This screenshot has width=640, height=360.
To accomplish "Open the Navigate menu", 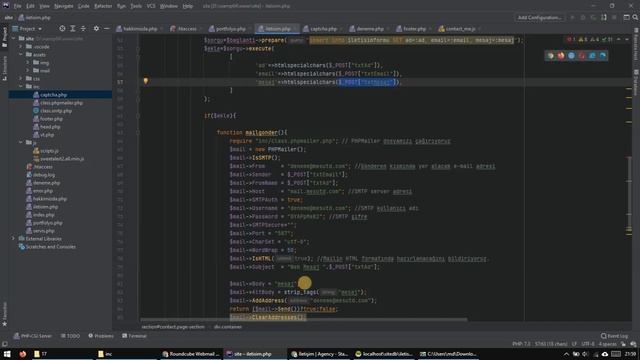I will point(63,6).
